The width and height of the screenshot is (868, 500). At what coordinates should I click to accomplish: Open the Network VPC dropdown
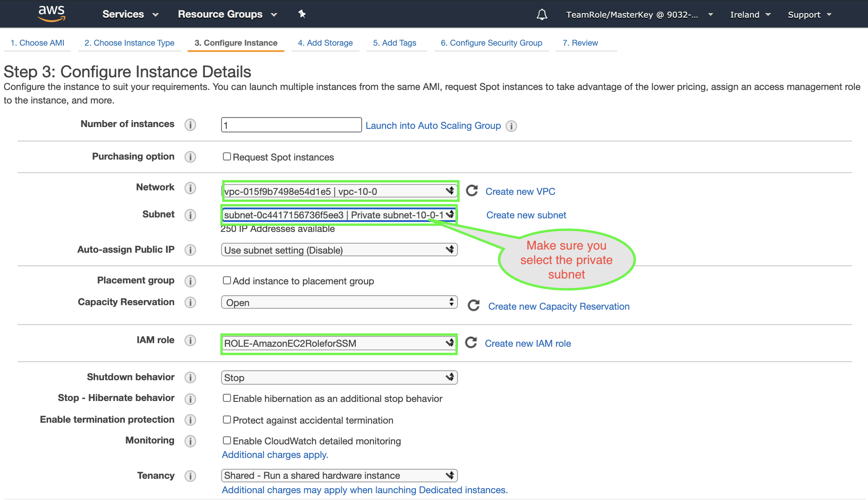coord(339,191)
